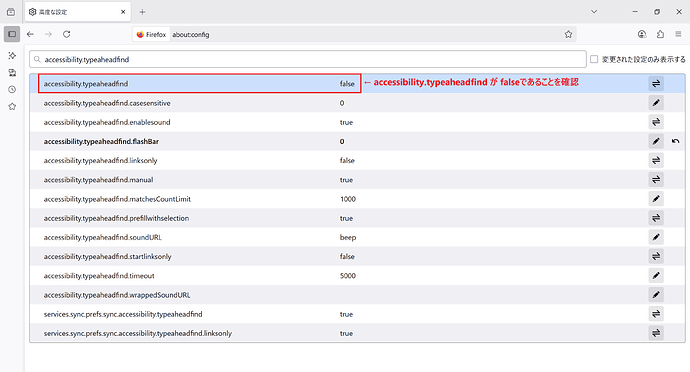Focus the preference name search field
Screen dimensions: 690x372
point(308,59)
